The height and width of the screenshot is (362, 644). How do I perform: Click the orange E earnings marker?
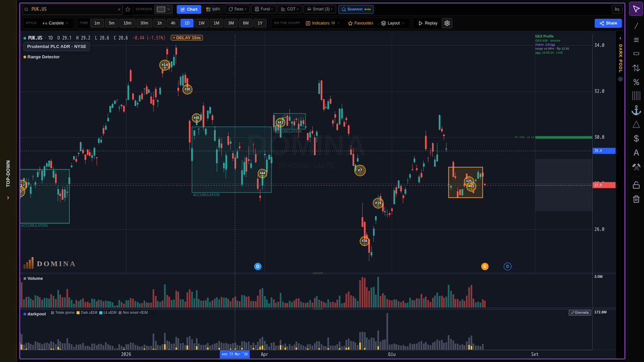pos(485,267)
